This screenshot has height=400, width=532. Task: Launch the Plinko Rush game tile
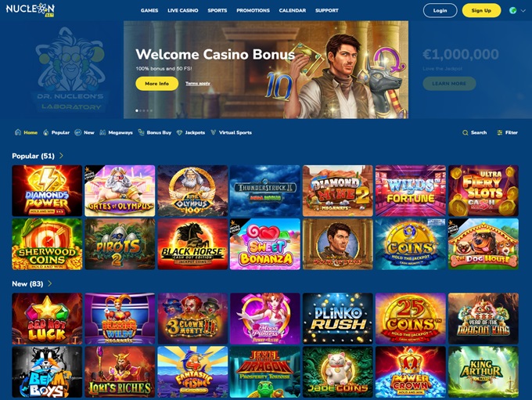pyautogui.click(x=338, y=319)
